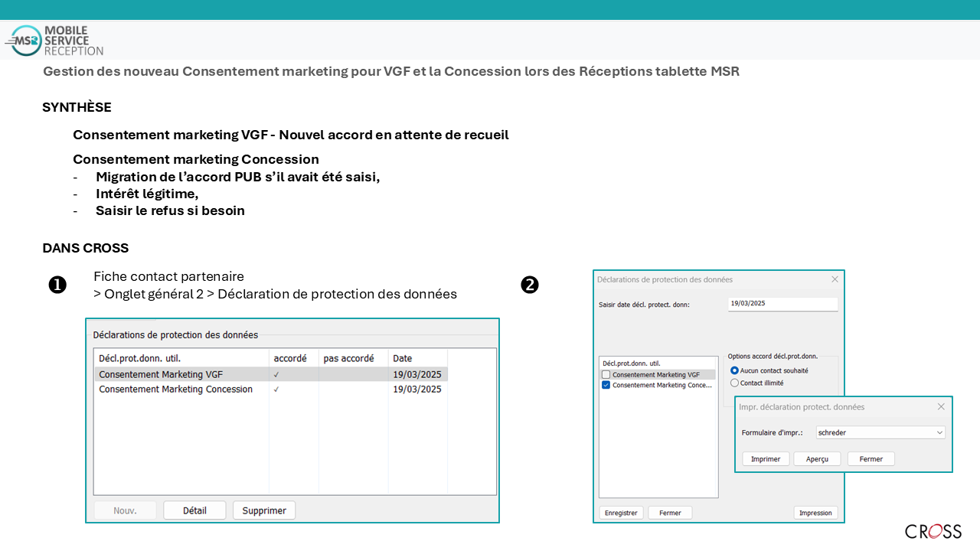Click the VGF row date 19/03/2025
Image resolution: width=980 pixels, height=551 pixels.
coord(417,374)
